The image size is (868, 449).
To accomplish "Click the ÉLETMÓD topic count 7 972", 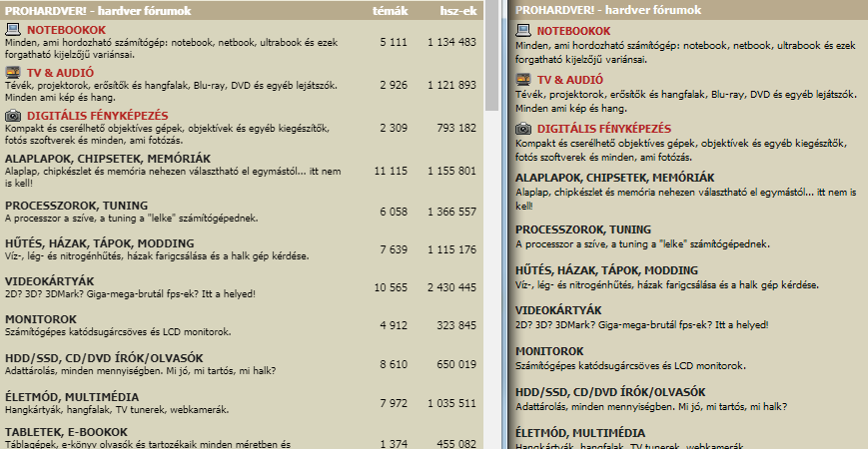I will pos(394,403).
